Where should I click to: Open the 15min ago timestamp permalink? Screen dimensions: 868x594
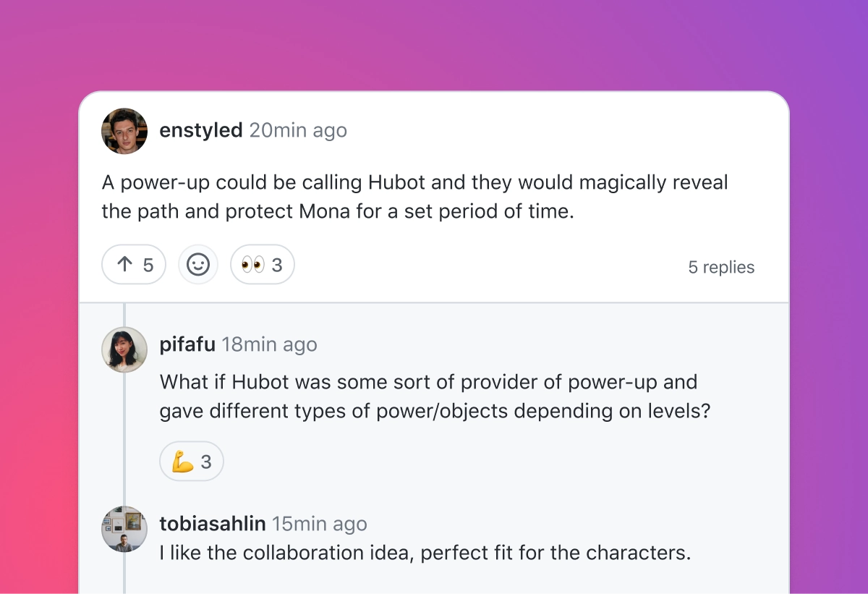coord(320,523)
